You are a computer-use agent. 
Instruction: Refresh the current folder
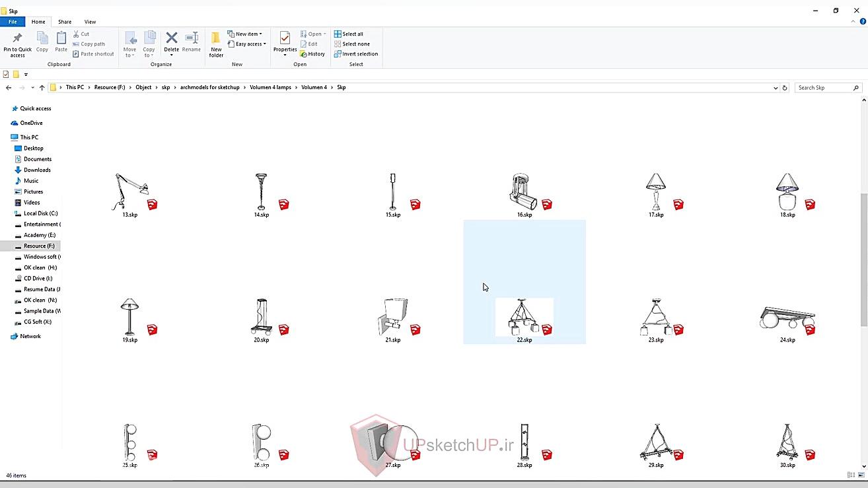point(785,87)
